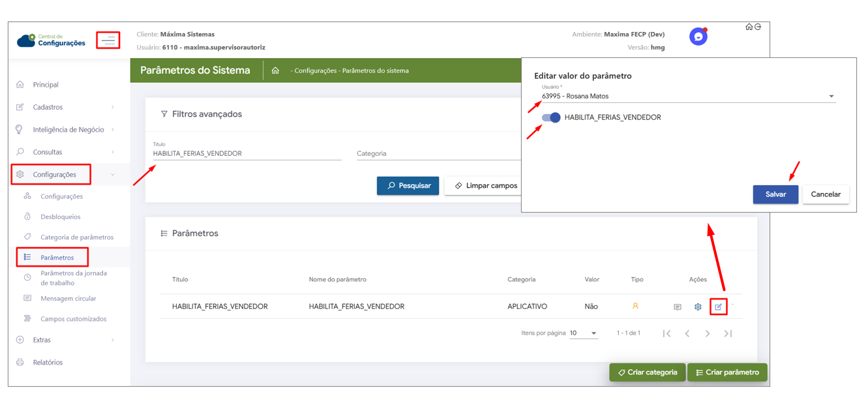Click the edit icon in the Ações column
Screen dimensions: 868x403
click(x=718, y=306)
